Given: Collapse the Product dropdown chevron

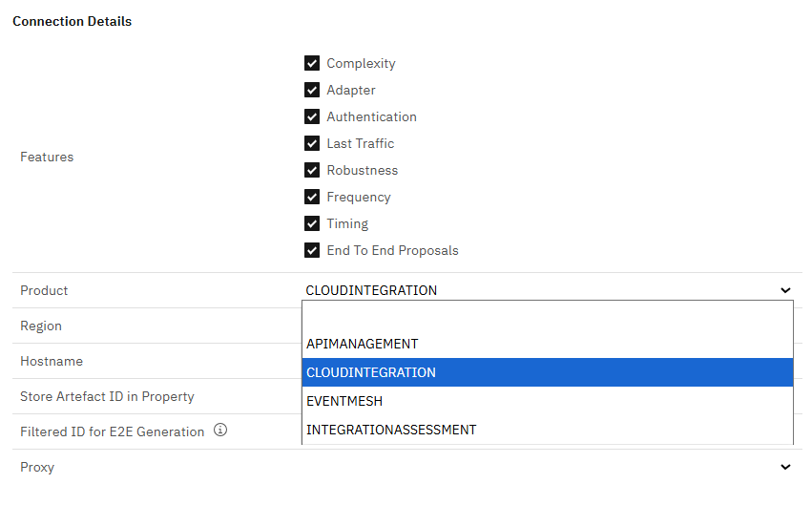Looking at the screenshot, I should click(x=785, y=290).
